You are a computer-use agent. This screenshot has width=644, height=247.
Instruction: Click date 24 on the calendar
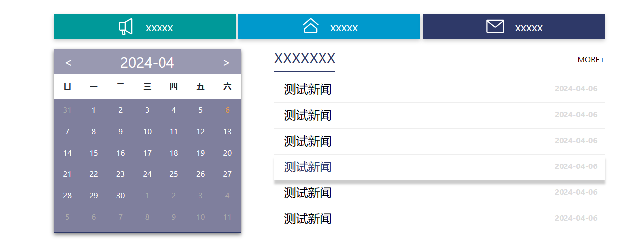(147, 174)
